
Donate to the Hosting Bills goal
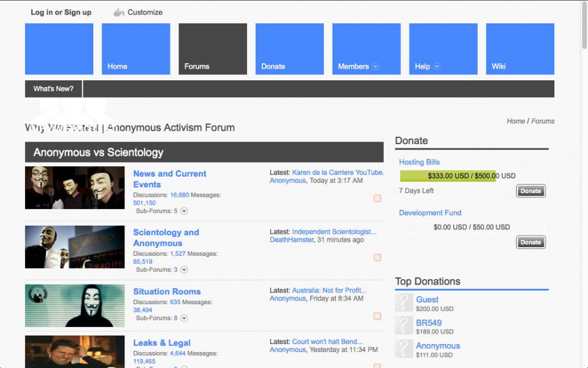[530, 191]
